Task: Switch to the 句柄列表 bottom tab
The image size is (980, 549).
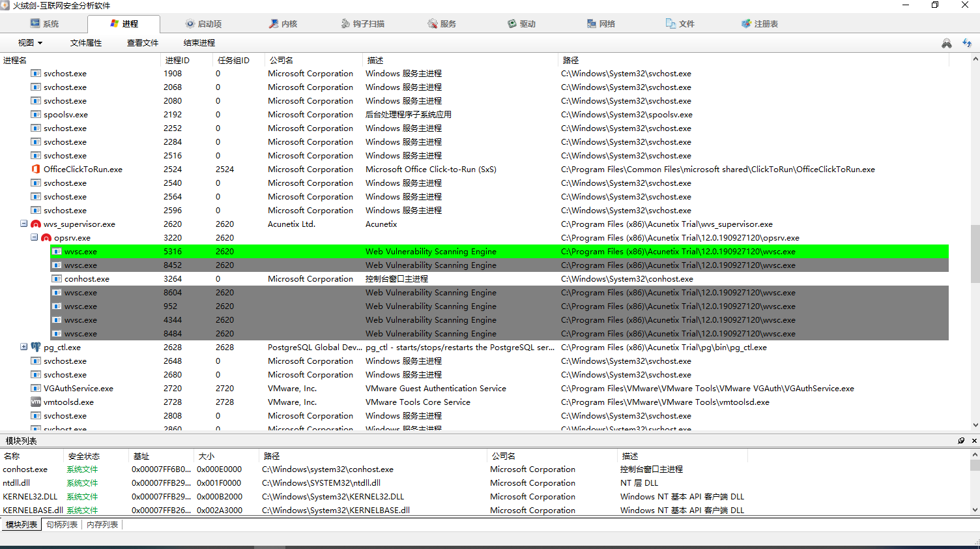Action: (62, 525)
